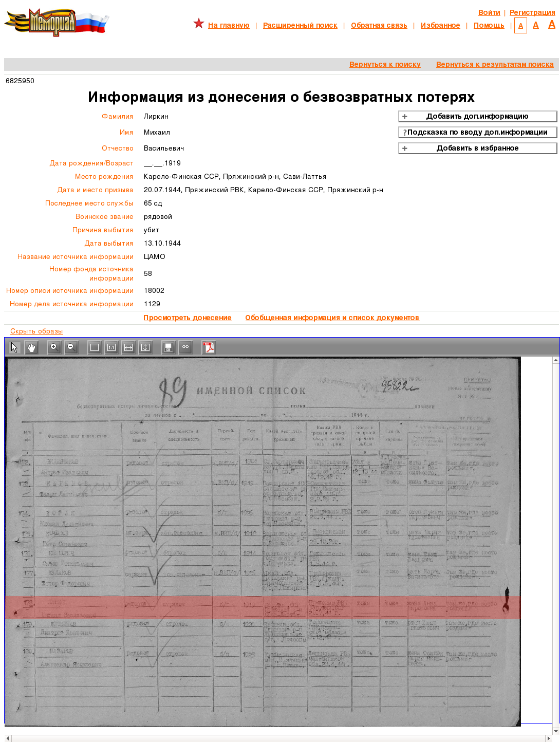Click the page heading about безвозвратных потерях
This screenshot has height=742, width=560.
281,97
